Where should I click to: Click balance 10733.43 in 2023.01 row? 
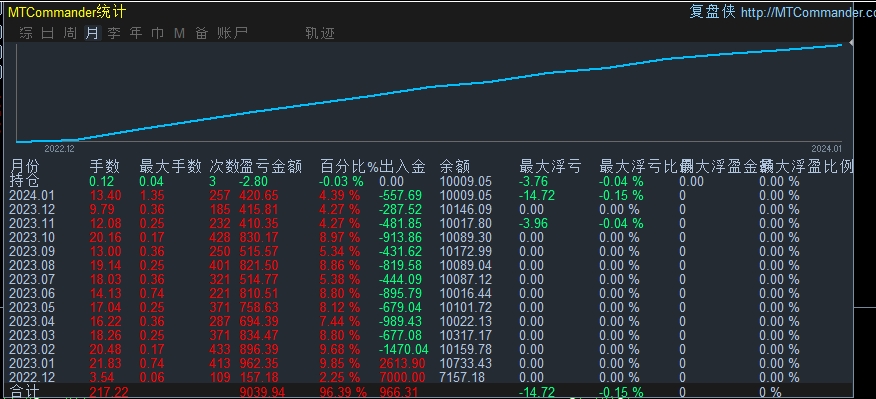click(466, 363)
